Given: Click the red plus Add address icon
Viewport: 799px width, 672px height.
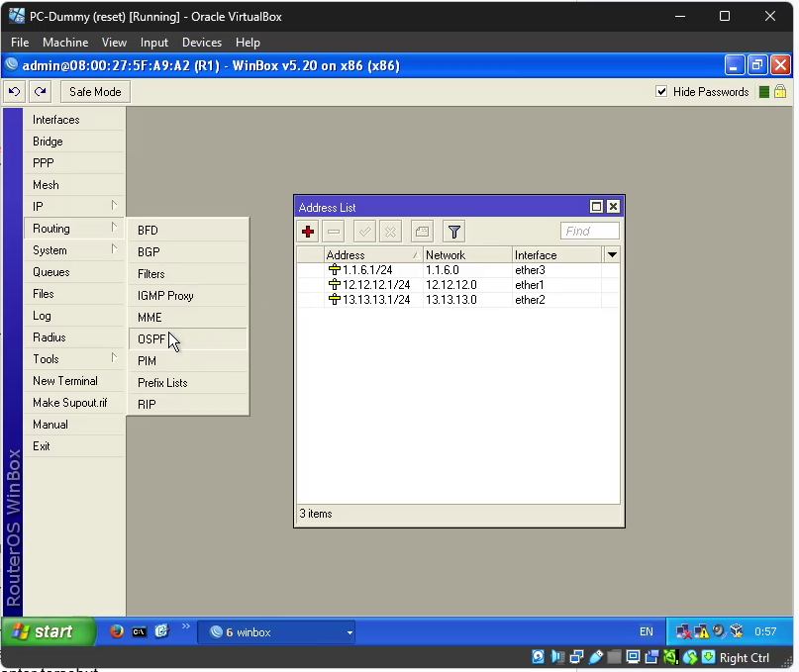Looking at the screenshot, I should (308, 232).
